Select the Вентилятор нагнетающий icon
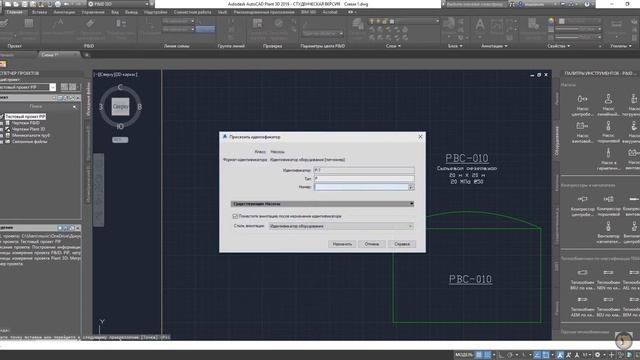 click(608, 227)
